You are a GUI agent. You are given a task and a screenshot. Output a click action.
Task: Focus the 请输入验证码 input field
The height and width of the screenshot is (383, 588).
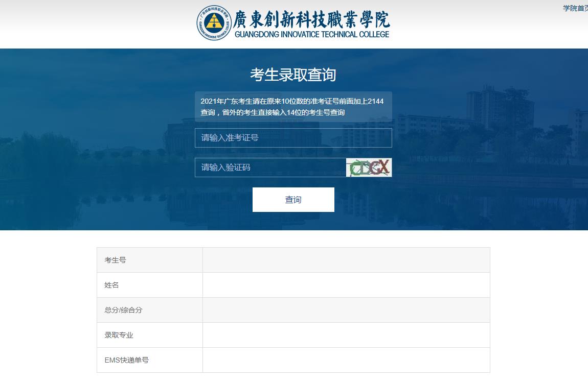[270, 167]
